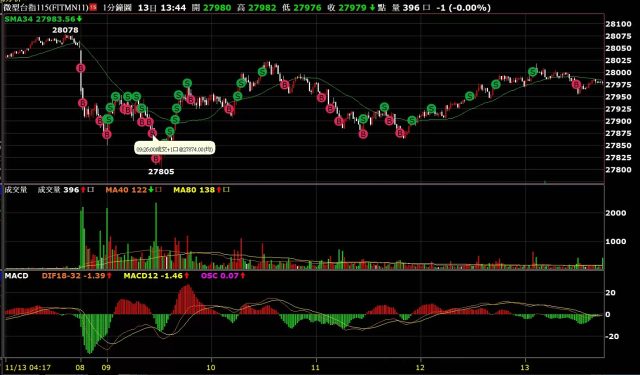Click the open price 27980
Image resolution: width=640 pixels, height=375 pixels.
coord(217,7)
